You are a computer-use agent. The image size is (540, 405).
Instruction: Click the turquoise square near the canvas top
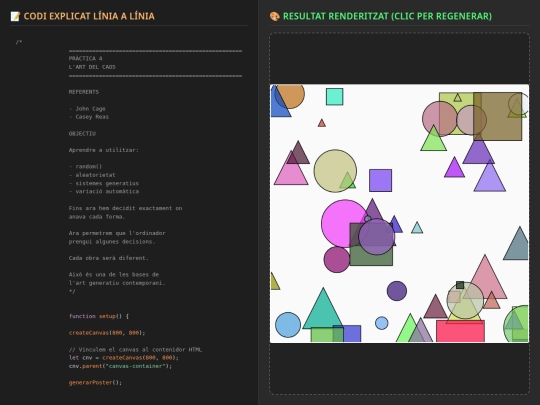click(334, 97)
